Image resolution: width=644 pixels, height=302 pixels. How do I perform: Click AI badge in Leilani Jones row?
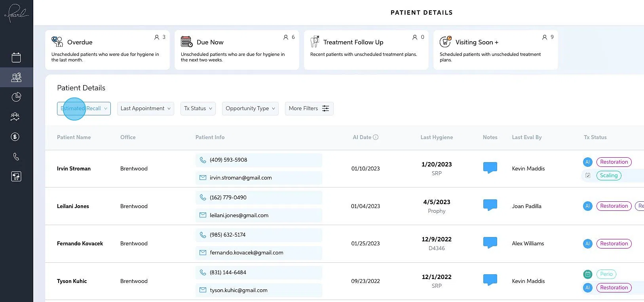point(588,206)
